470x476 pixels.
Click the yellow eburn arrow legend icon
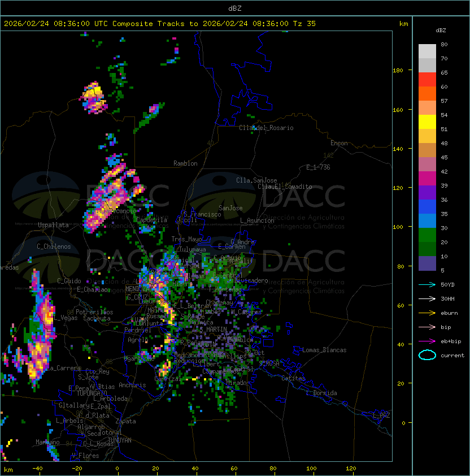[427, 313]
